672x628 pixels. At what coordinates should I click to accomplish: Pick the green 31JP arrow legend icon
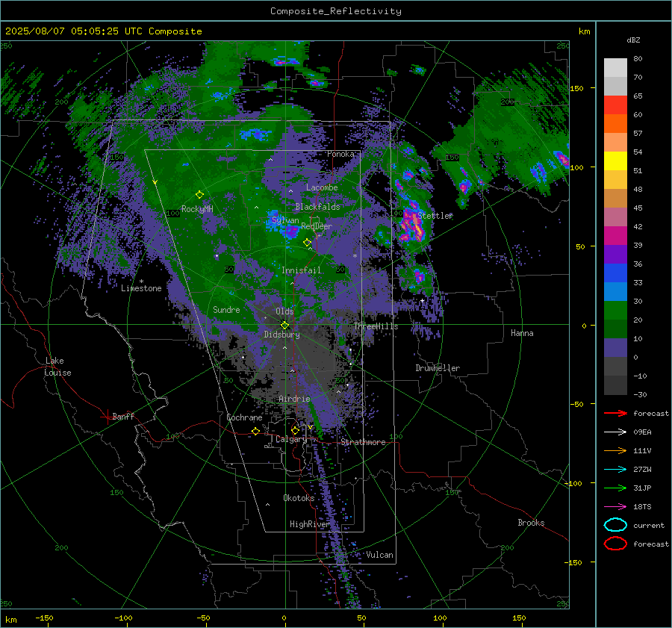coord(615,488)
